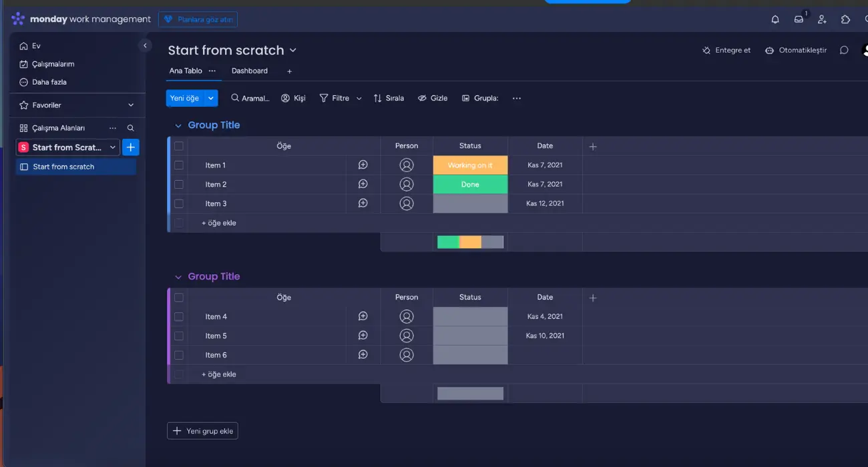Switch to the Dashboard tab
Screen dimensions: 868x467
tap(249, 71)
